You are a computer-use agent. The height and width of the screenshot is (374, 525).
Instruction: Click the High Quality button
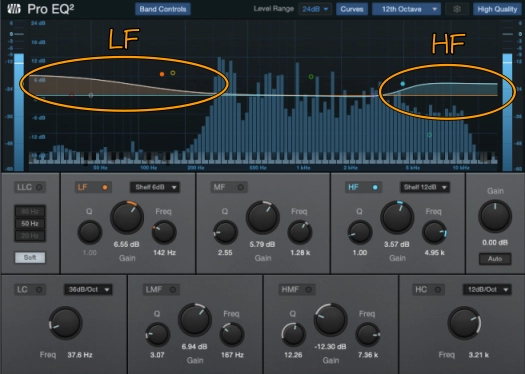497,9
